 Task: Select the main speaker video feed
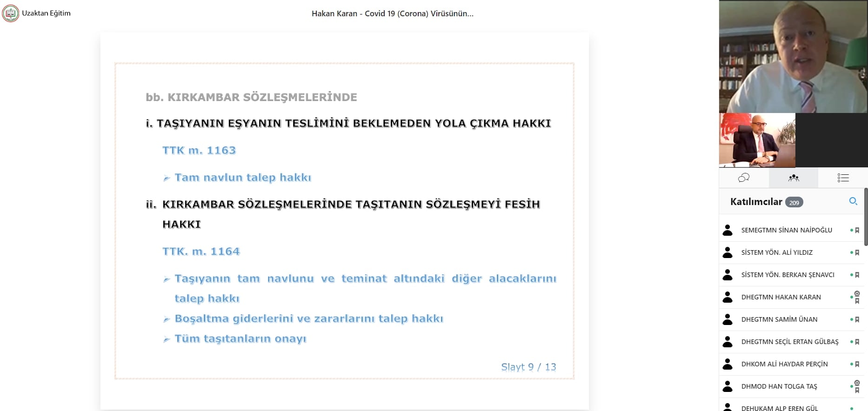coord(793,56)
